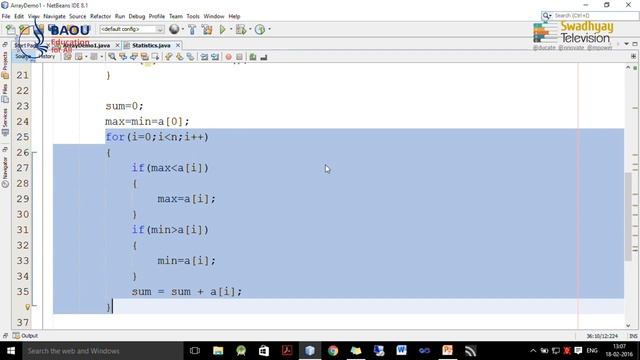The width and height of the screenshot is (640, 360).
Task: Click Find Next Occurrence editor icon
Action: (133, 57)
